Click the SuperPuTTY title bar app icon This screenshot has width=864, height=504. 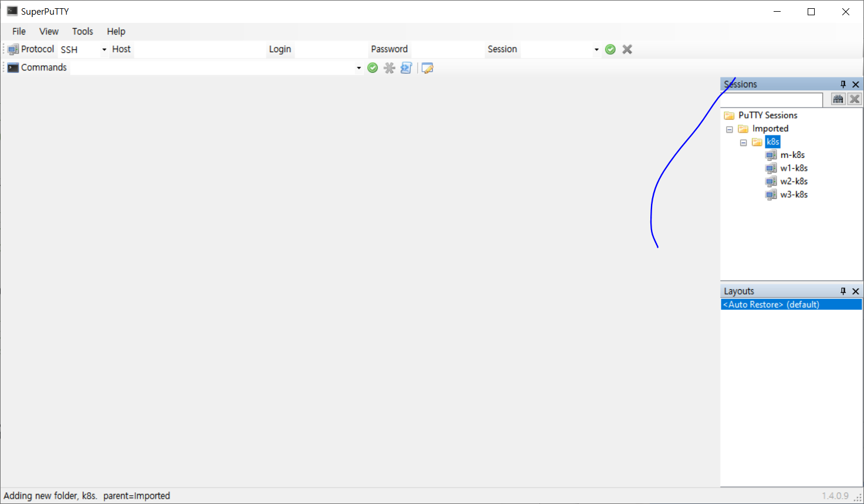click(x=12, y=11)
